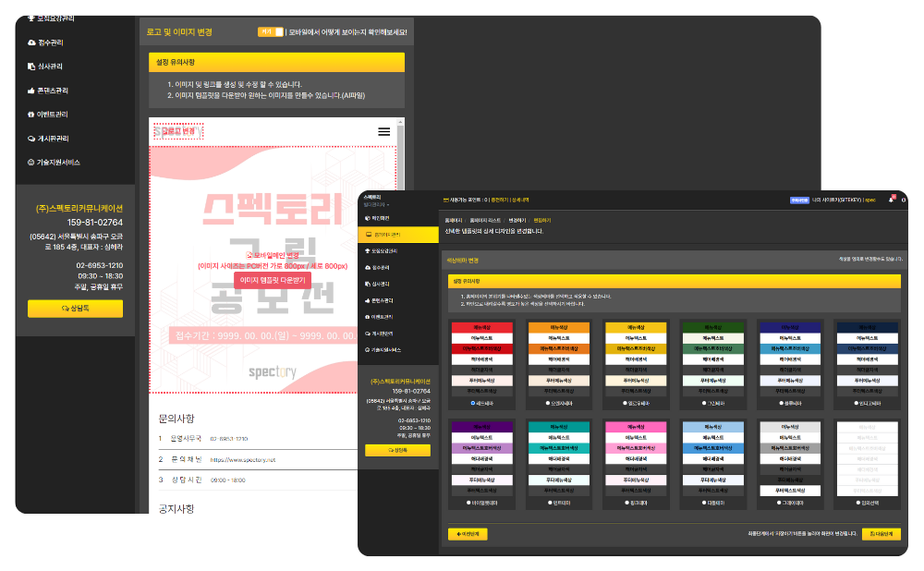Click the 게시판관리 chat icon in the back window

(31, 139)
